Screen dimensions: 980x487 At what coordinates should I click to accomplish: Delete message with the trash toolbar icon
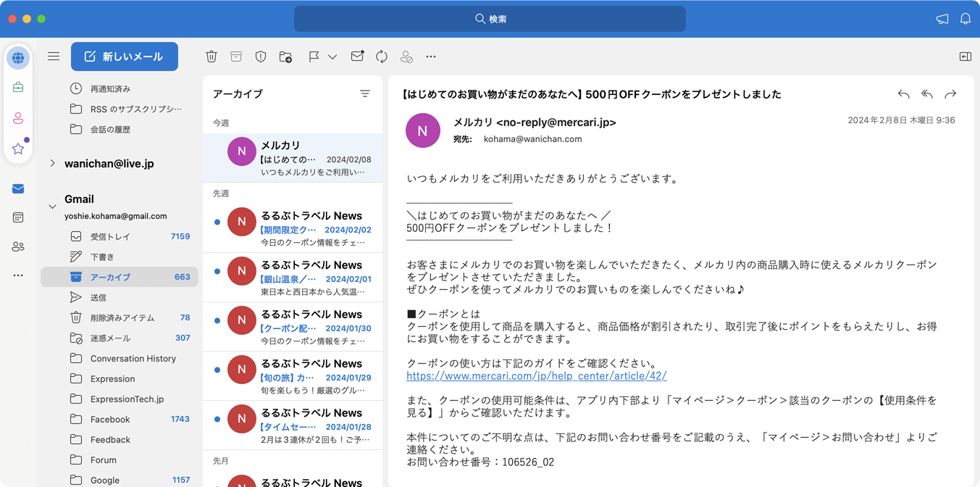tap(212, 57)
